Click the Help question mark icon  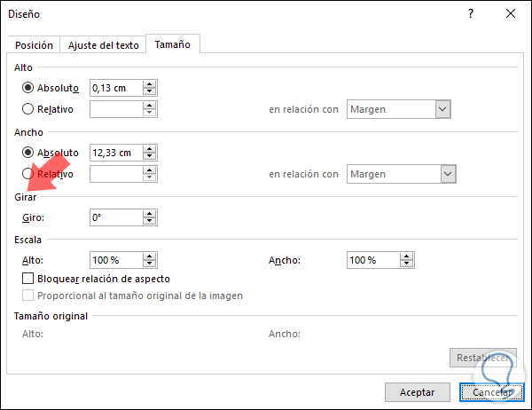coord(471,14)
